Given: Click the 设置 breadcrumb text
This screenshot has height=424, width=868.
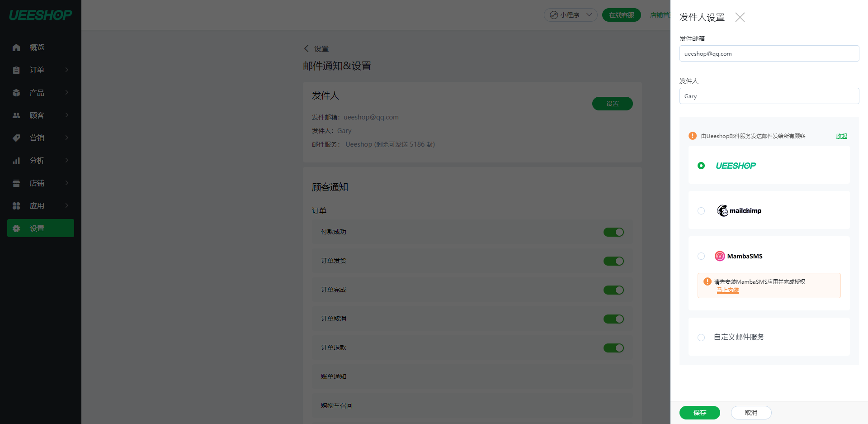Looking at the screenshot, I should pyautogui.click(x=321, y=49).
